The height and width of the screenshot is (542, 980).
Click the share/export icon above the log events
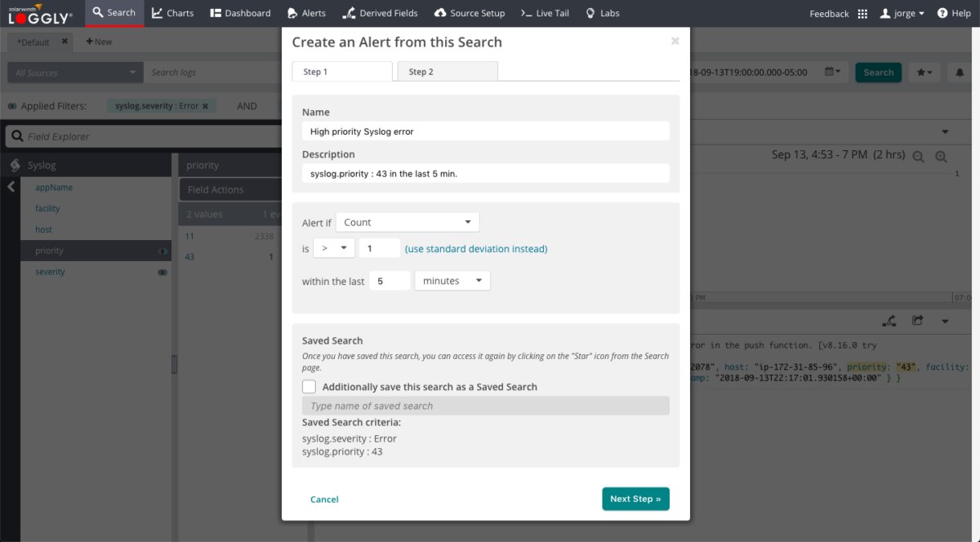click(x=917, y=321)
